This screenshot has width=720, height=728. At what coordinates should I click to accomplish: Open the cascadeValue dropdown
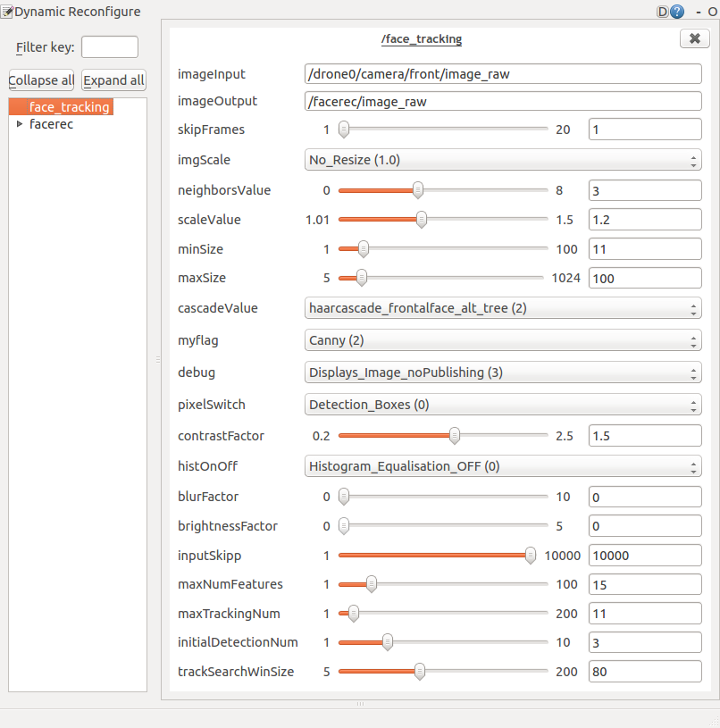point(503,308)
